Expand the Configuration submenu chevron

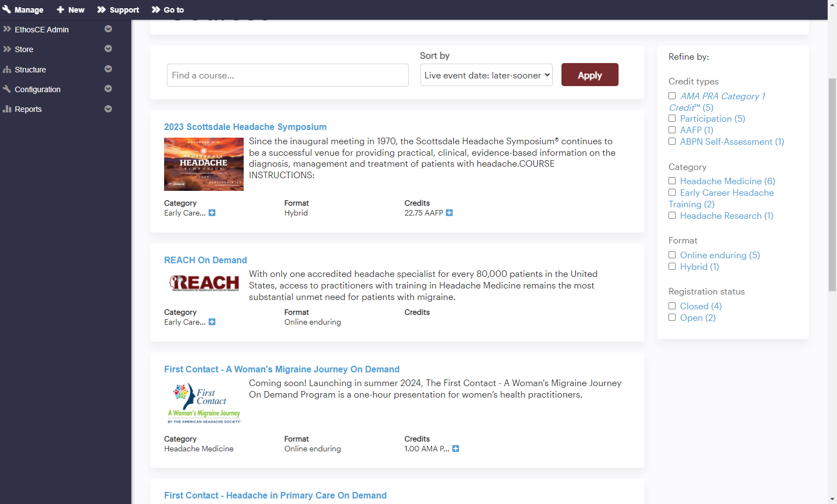click(x=108, y=89)
